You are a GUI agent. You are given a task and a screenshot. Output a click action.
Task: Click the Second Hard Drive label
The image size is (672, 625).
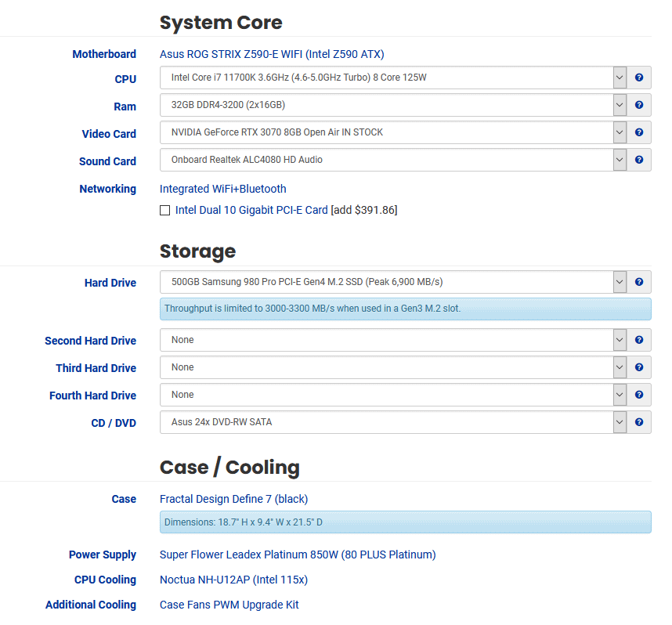pyautogui.click(x=90, y=341)
